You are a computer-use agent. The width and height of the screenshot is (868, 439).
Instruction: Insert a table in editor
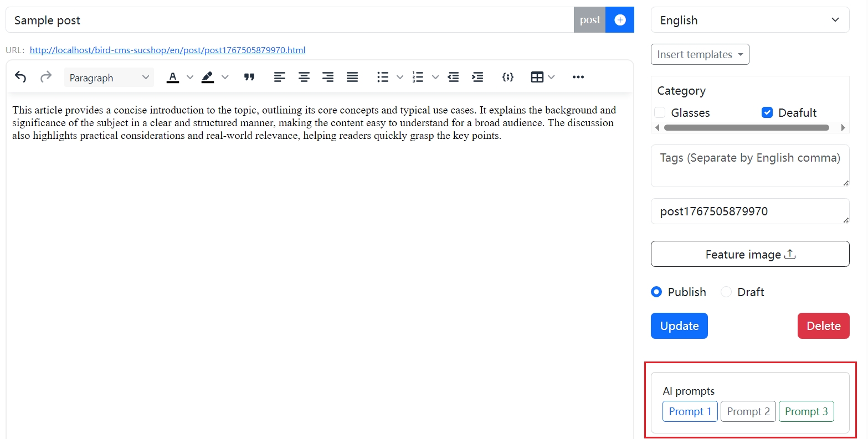coord(537,77)
